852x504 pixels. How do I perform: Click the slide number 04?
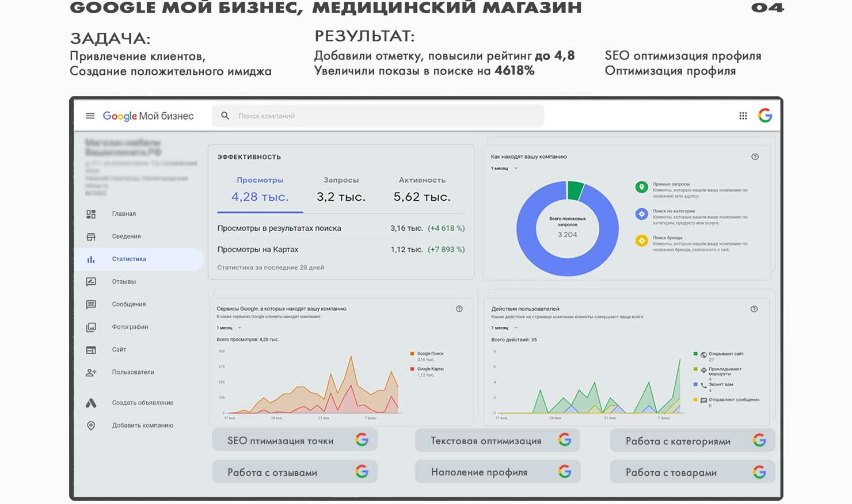point(767,7)
